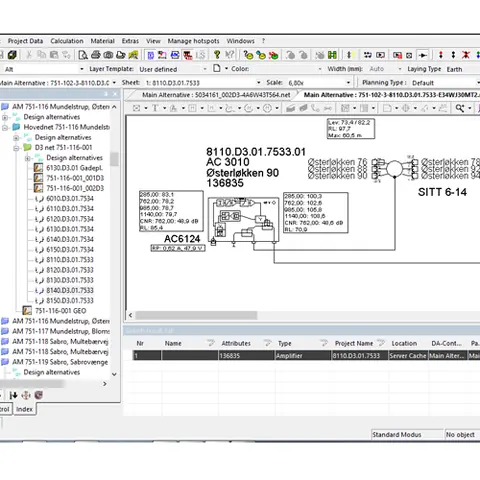Click the printer icon in the toolbar
This screenshot has width=480, height=480.
(x=96, y=55)
